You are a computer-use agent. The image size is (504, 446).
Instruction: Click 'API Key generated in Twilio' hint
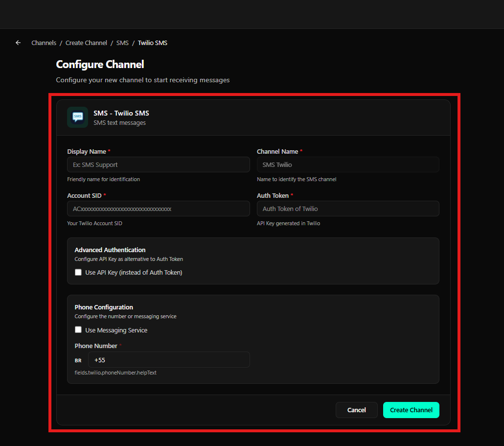pyautogui.click(x=288, y=223)
